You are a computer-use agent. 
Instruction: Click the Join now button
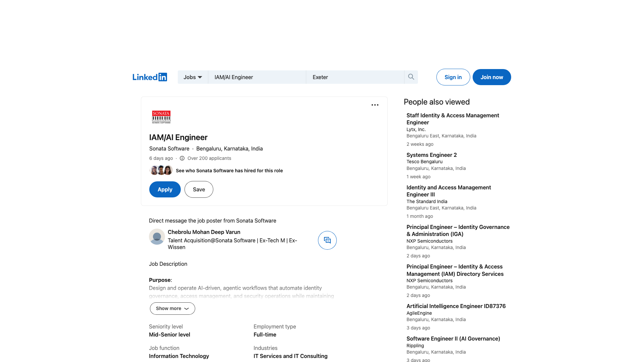[492, 77]
